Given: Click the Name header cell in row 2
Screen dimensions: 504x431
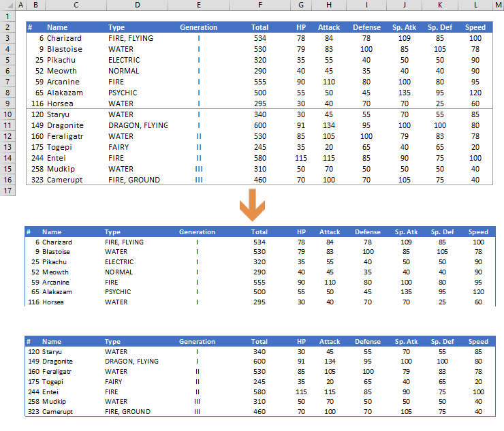Looking at the screenshot, I should pyautogui.click(x=76, y=27).
